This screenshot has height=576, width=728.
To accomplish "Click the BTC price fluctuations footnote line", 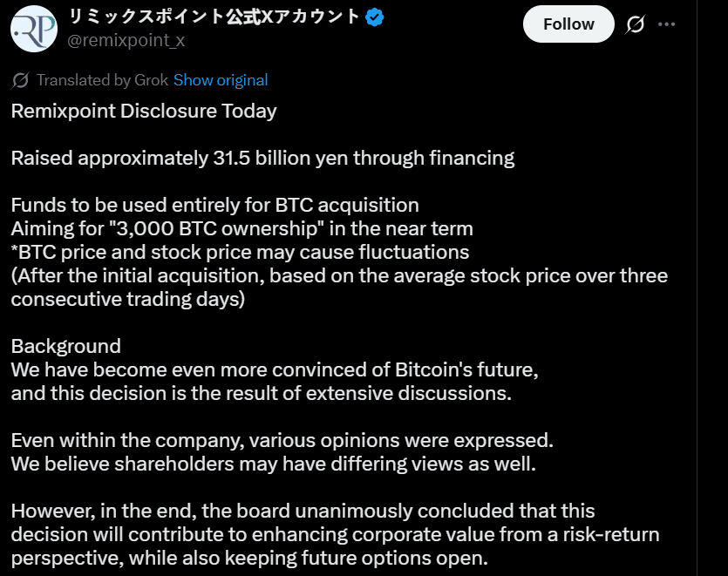I will click(240, 253).
